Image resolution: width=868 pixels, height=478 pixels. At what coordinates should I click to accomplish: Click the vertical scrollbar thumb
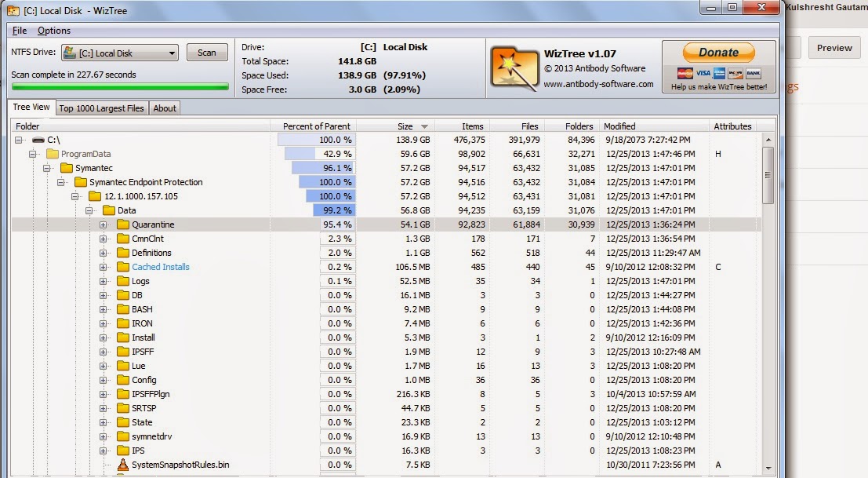768,176
